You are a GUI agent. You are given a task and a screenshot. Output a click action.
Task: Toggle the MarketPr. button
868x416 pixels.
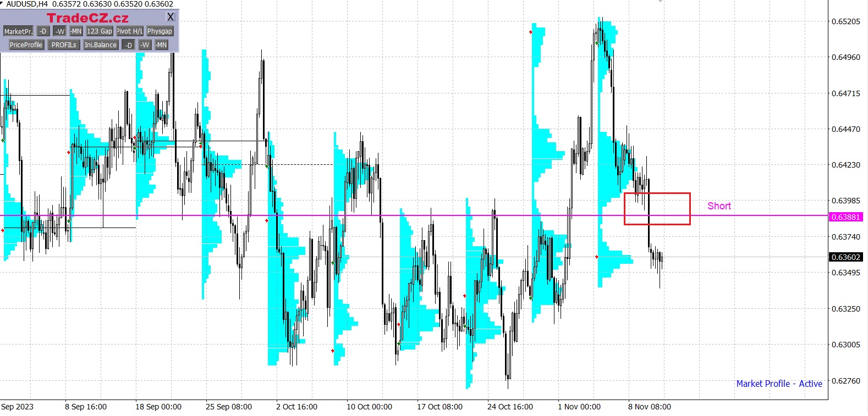(x=18, y=31)
